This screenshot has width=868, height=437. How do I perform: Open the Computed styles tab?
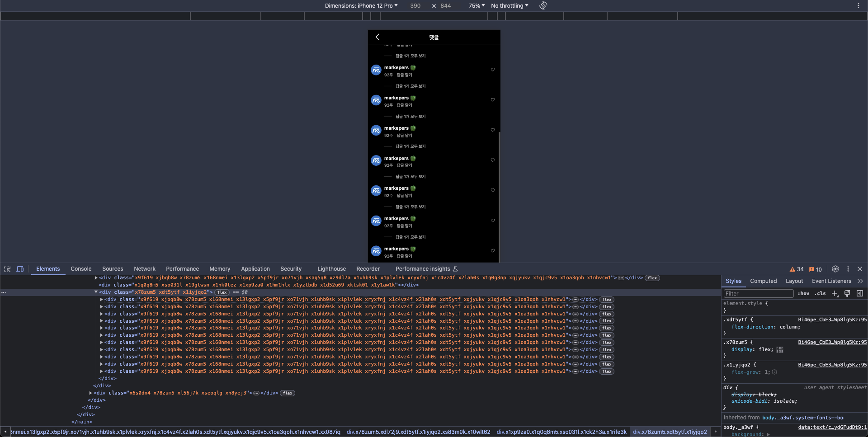pyautogui.click(x=763, y=281)
